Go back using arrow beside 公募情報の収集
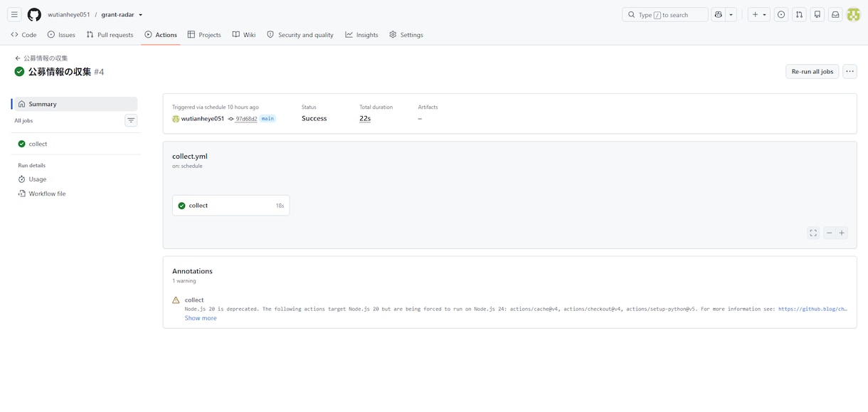Screen dimensions: 868x412 click(x=18, y=58)
